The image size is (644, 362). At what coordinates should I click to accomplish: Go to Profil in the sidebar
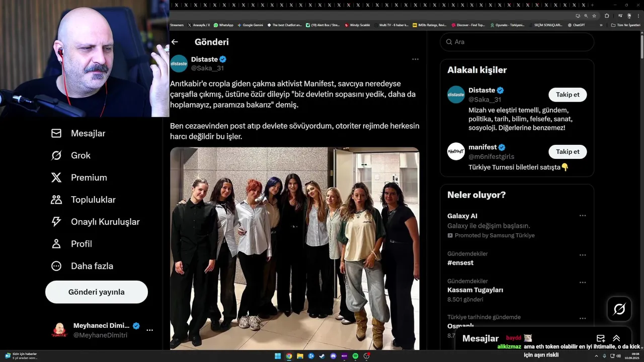pos(71,244)
